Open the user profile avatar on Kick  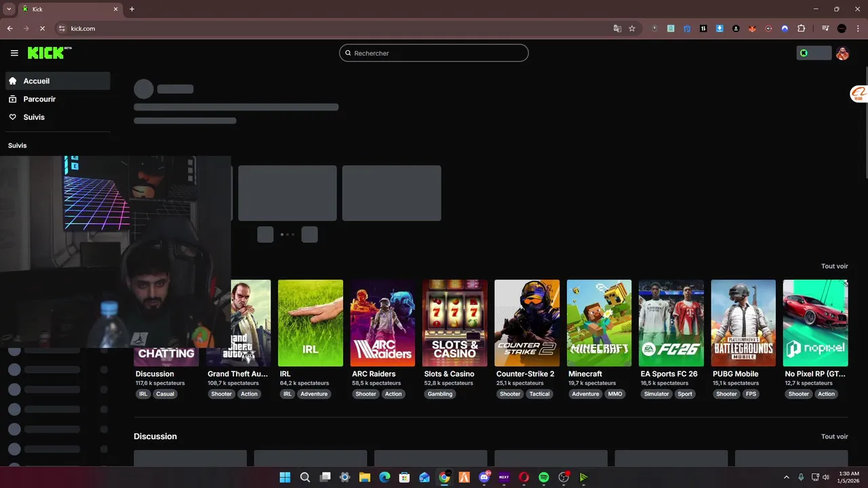click(x=842, y=53)
